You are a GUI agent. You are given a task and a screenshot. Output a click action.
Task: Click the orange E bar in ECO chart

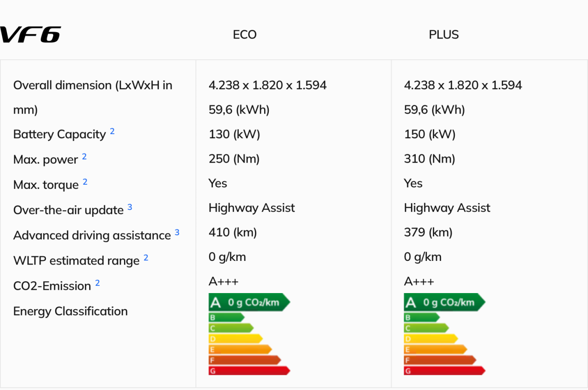240,350
